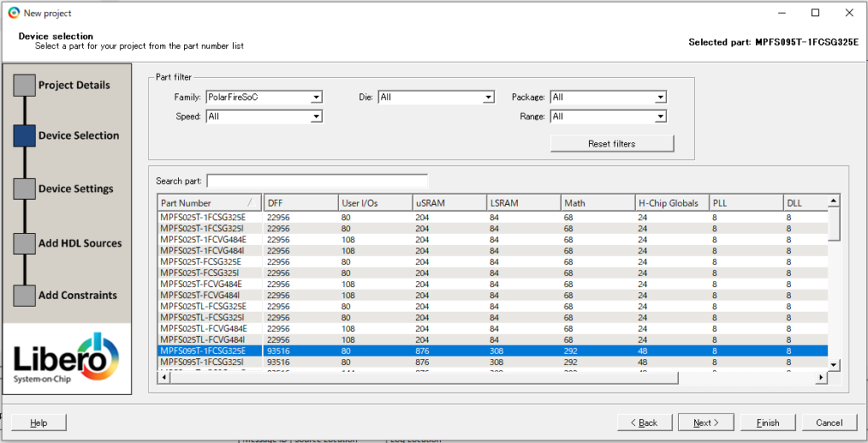This screenshot has height=443, width=868.
Task: Click into the Search part field
Action: tap(317, 181)
